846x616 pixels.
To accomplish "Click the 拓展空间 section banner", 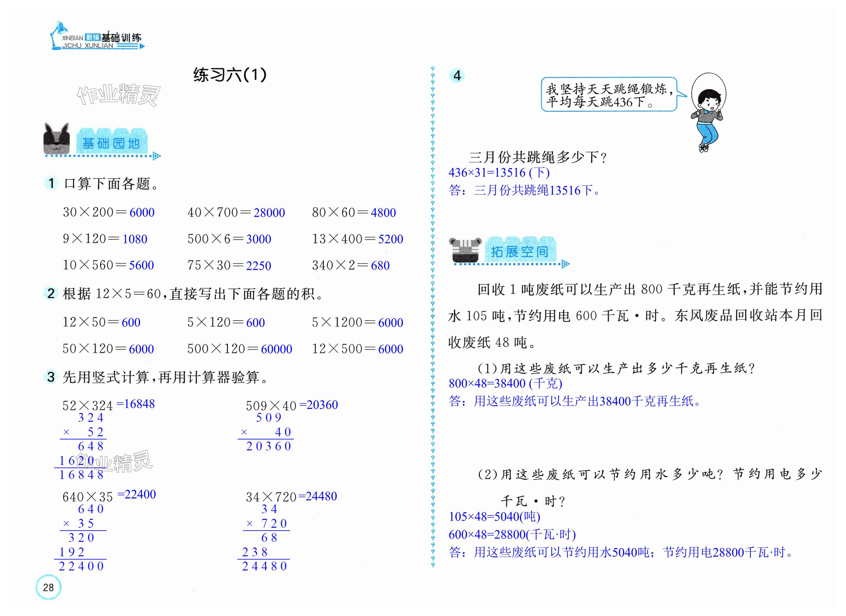I will tap(520, 251).
